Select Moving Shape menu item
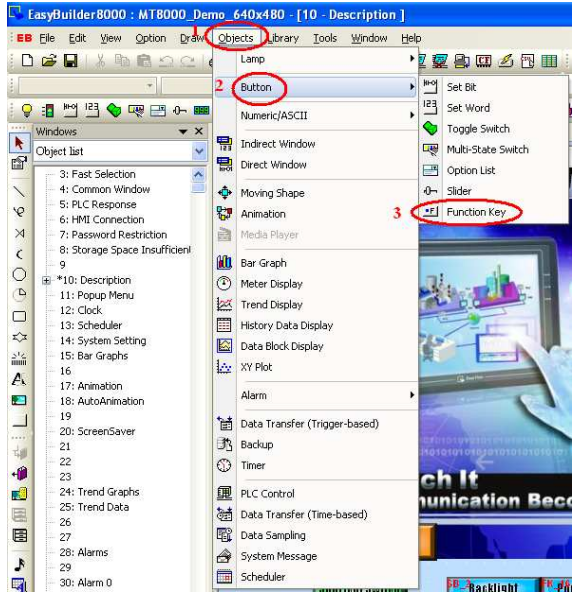This screenshot has width=577, height=595. click(x=316, y=193)
